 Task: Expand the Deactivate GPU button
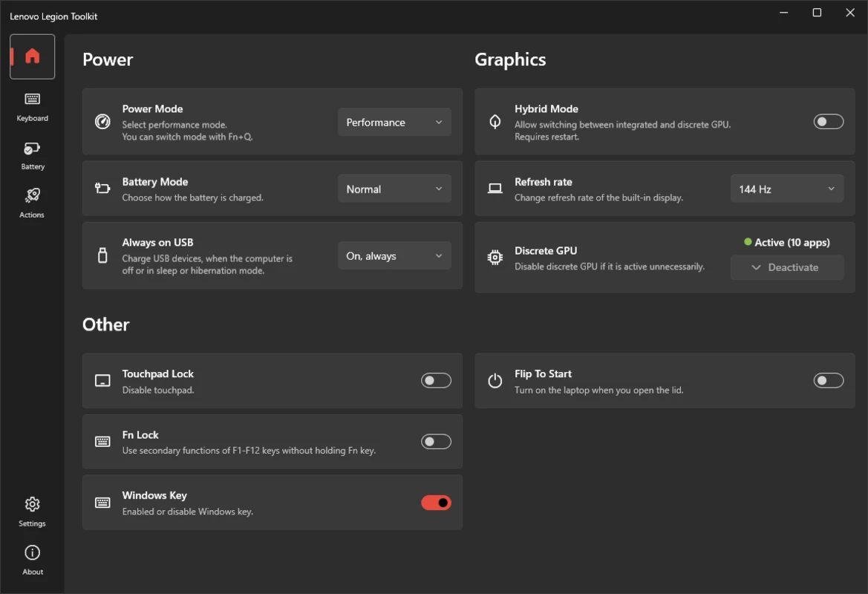coord(786,267)
